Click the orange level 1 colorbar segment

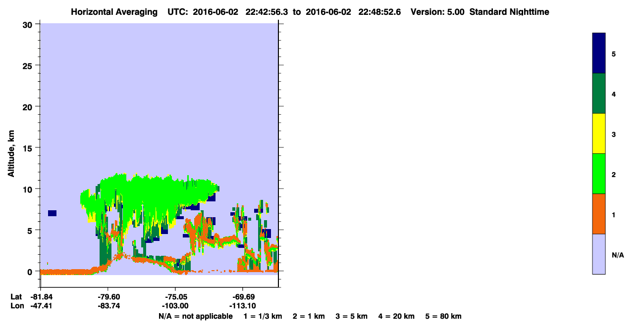[598, 214]
